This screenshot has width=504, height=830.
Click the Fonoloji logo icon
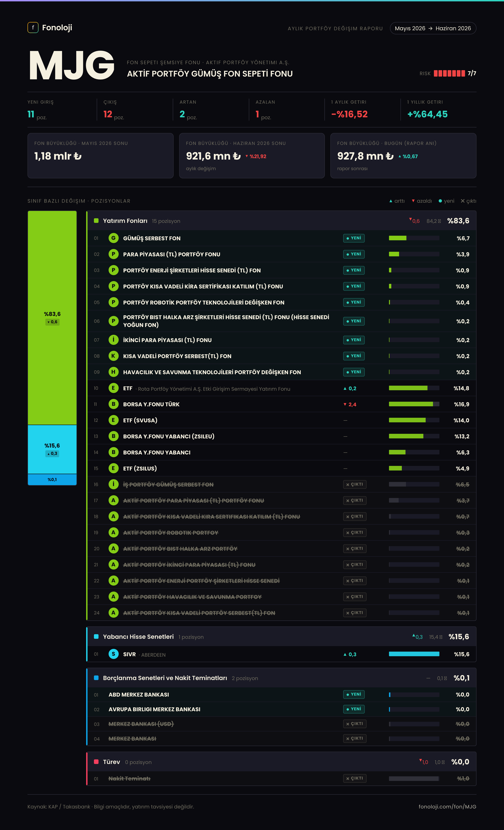(33, 28)
